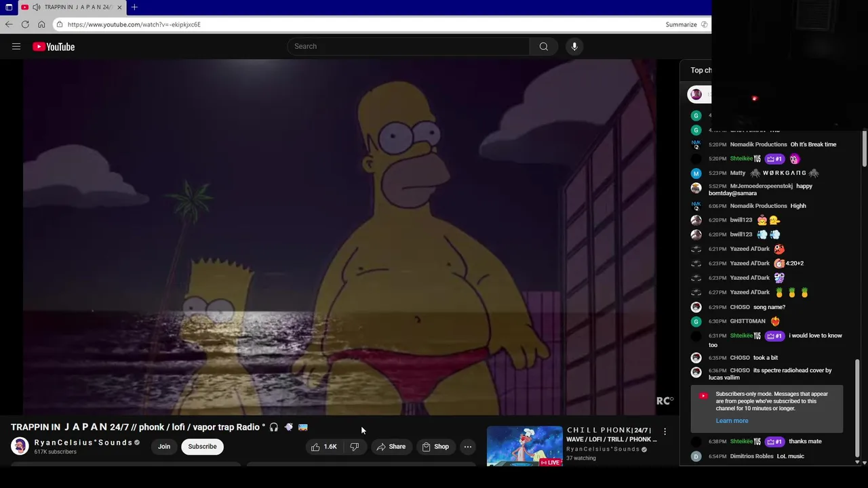Click MrJemoederopeenstokj's avatar in chat
This screenshot has width=868, height=488.
click(x=696, y=187)
